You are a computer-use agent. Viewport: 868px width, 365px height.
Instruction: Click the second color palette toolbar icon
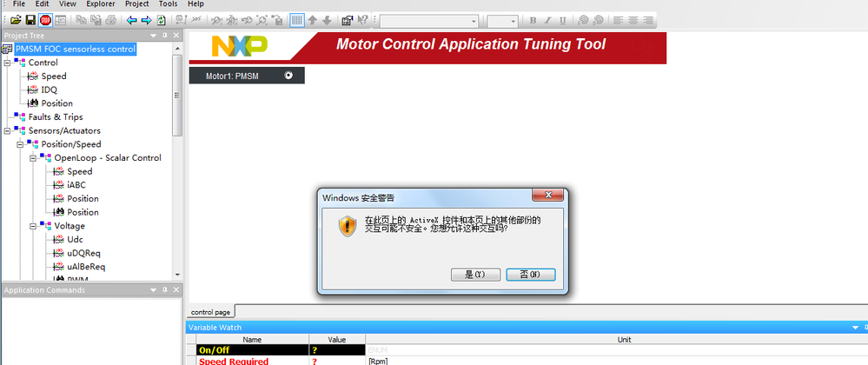click(598, 21)
